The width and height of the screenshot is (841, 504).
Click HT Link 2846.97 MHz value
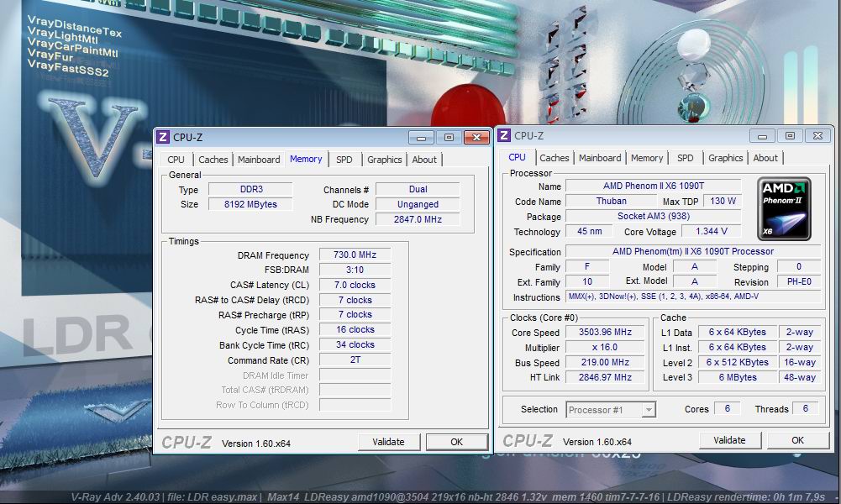[605, 377]
